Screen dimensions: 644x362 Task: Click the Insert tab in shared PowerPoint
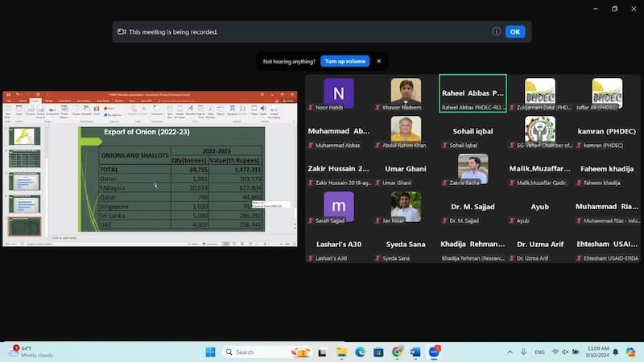[x=35, y=100]
